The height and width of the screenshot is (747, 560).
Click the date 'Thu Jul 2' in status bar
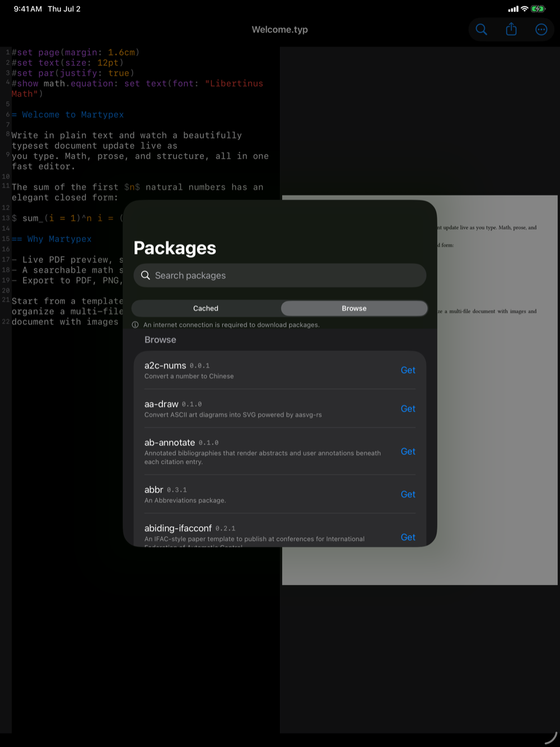click(64, 9)
